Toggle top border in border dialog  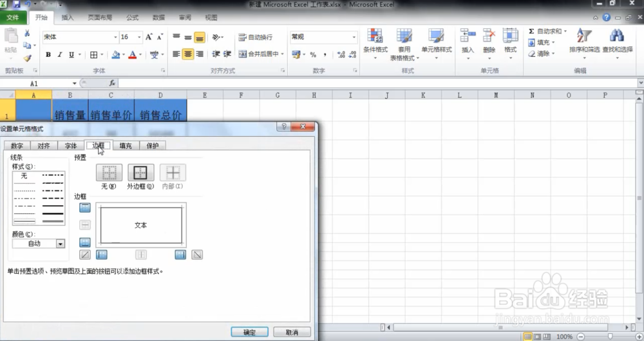[x=84, y=208]
